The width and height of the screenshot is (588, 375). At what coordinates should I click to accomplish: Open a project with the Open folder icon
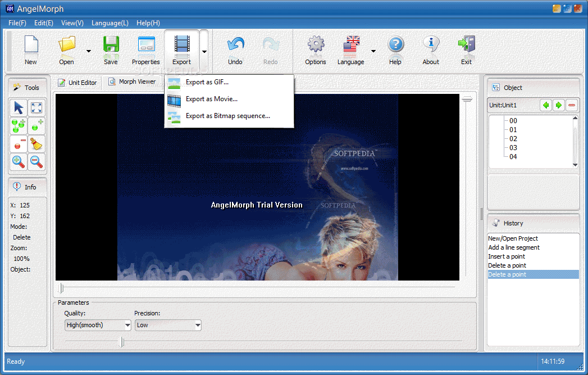(x=67, y=50)
